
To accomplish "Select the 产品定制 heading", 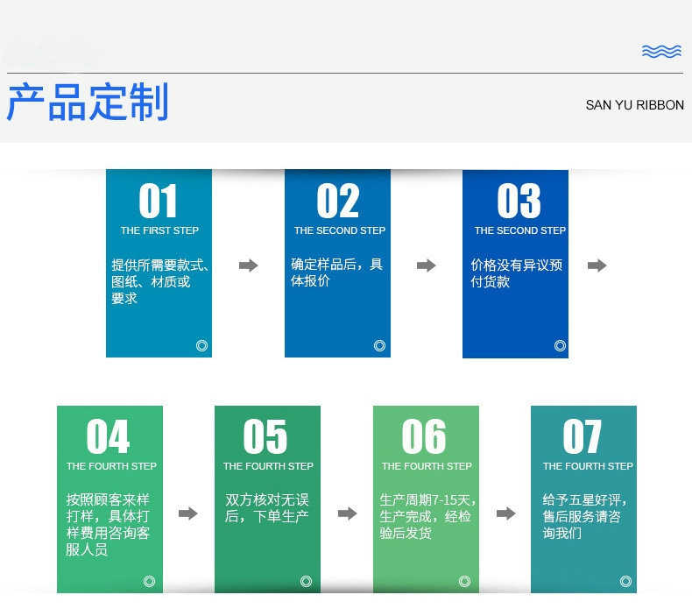I will click(x=88, y=102).
